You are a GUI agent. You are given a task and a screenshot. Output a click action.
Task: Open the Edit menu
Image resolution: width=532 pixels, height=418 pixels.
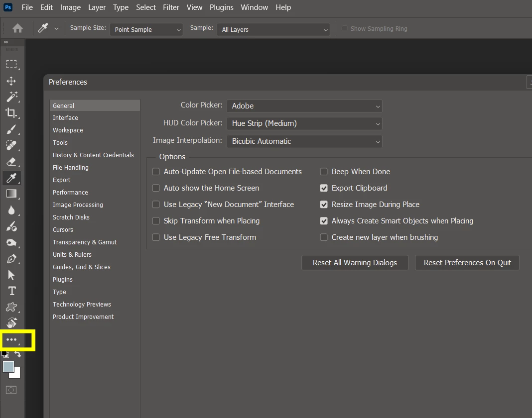pyautogui.click(x=46, y=7)
